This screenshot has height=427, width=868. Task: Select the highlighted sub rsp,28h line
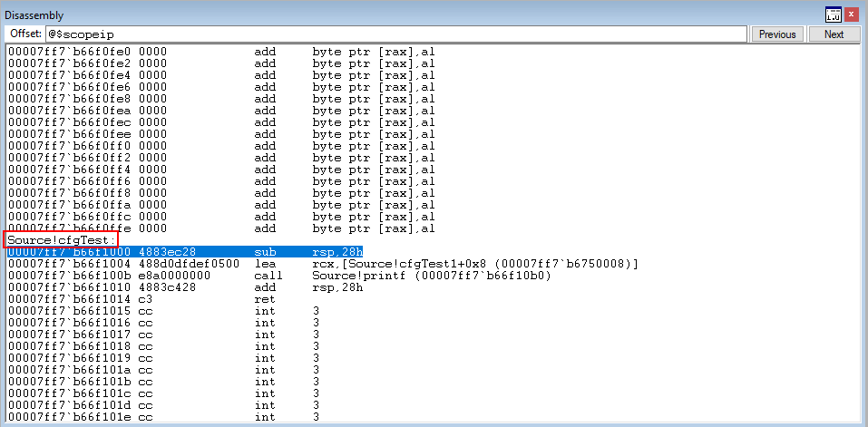coord(185,252)
